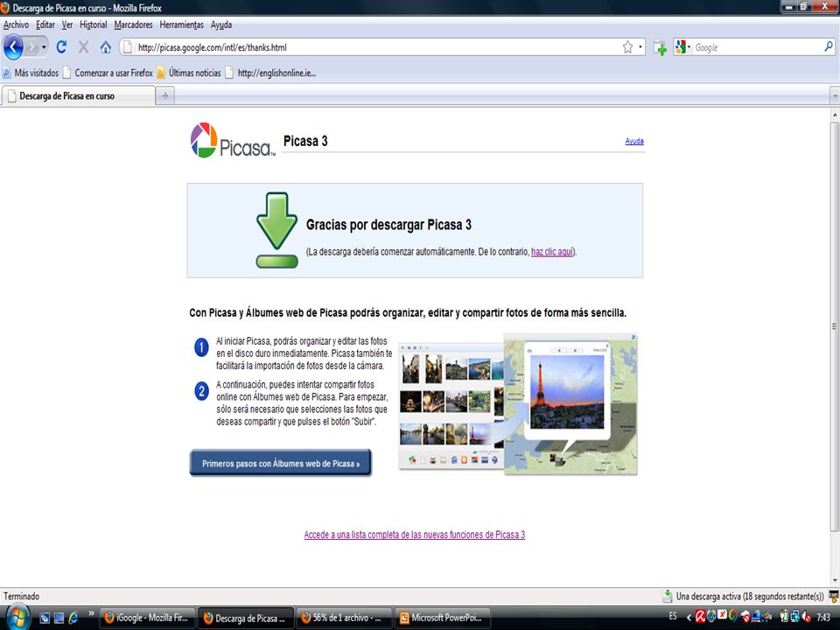Click the vertical scrollbar thumb
The width and height of the screenshot is (840, 630).
point(835,326)
